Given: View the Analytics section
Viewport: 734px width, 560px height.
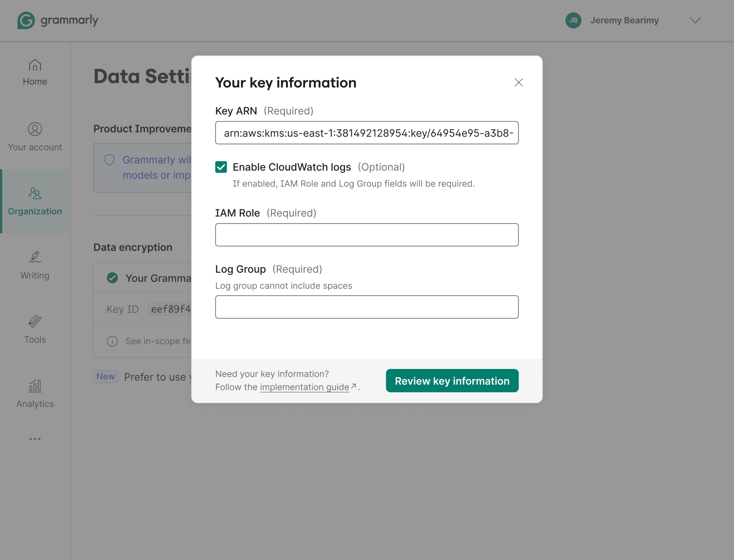Looking at the screenshot, I should pyautogui.click(x=35, y=393).
